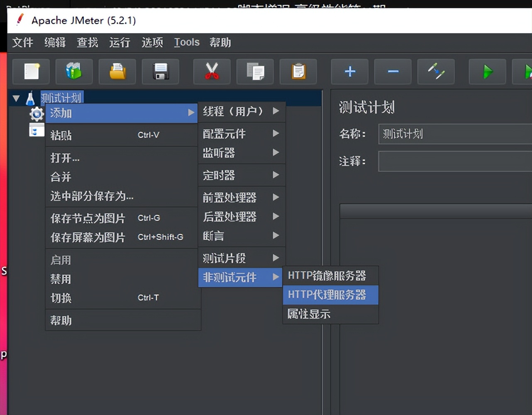
Task: Expand the 定时器 submenu
Action: pyautogui.click(x=242, y=175)
